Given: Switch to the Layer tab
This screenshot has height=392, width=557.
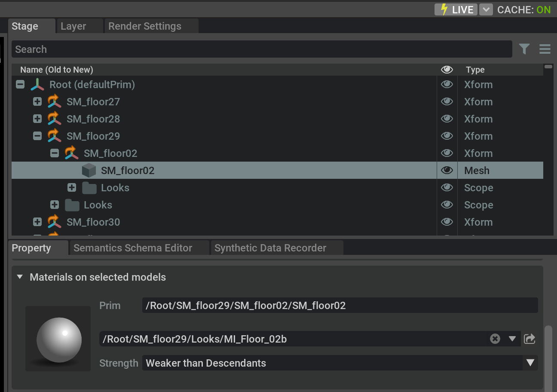Looking at the screenshot, I should point(73,26).
